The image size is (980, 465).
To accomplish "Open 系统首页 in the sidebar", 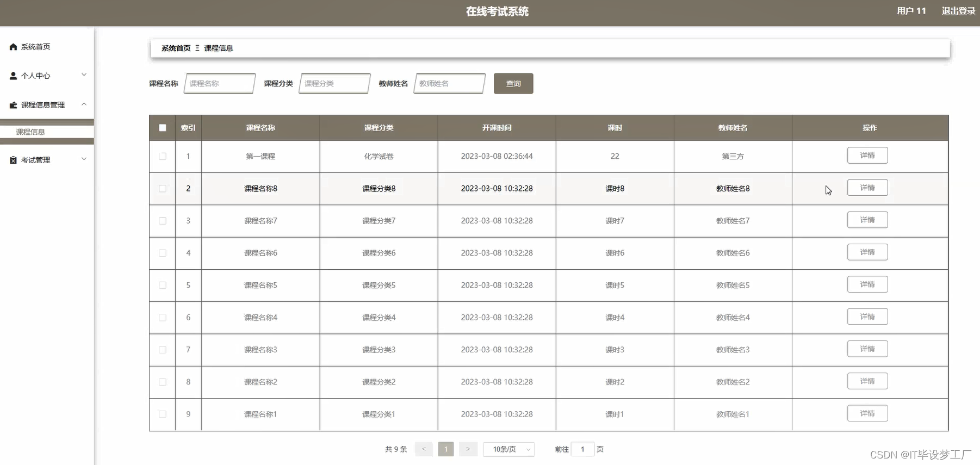I will click(47, 47).
